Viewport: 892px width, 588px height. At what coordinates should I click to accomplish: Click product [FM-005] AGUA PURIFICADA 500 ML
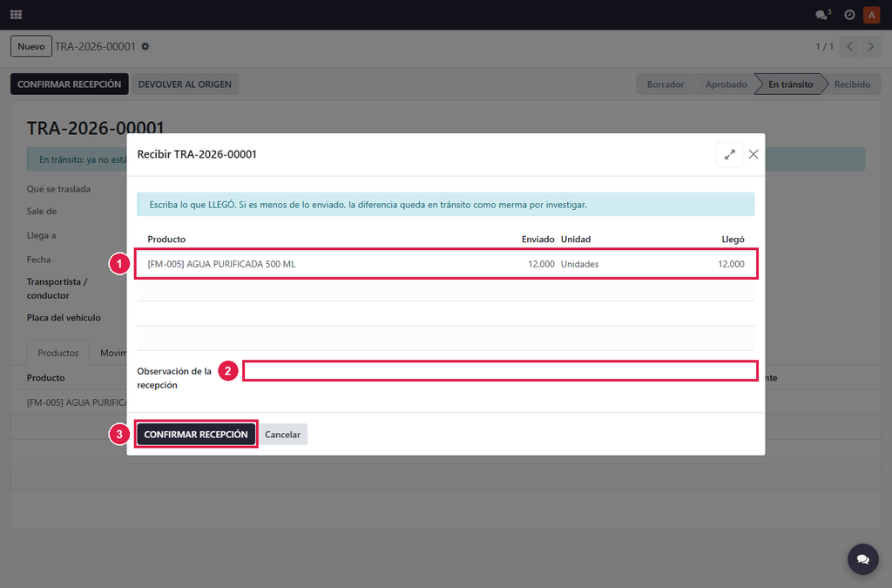click(221, 264)
